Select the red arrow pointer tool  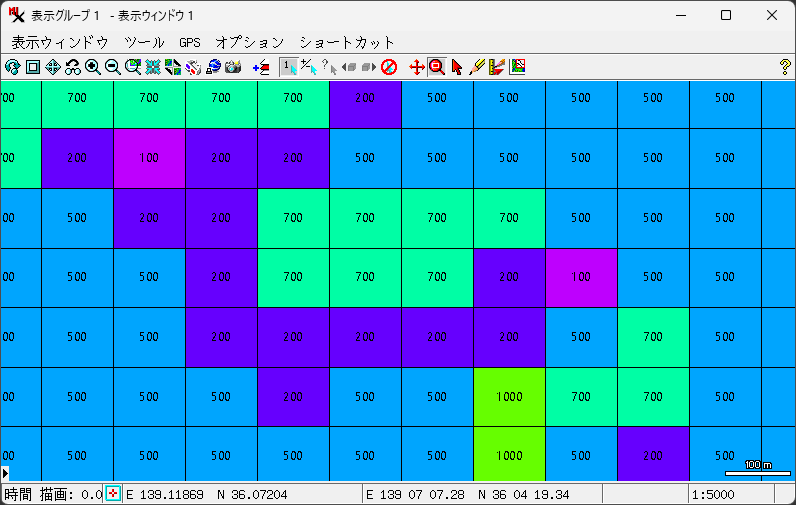point(457,67)
